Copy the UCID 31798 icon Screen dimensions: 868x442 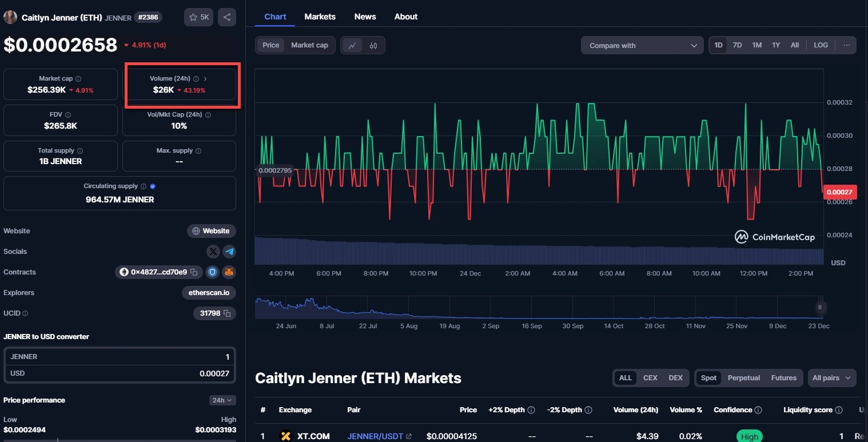pos(227,313)
